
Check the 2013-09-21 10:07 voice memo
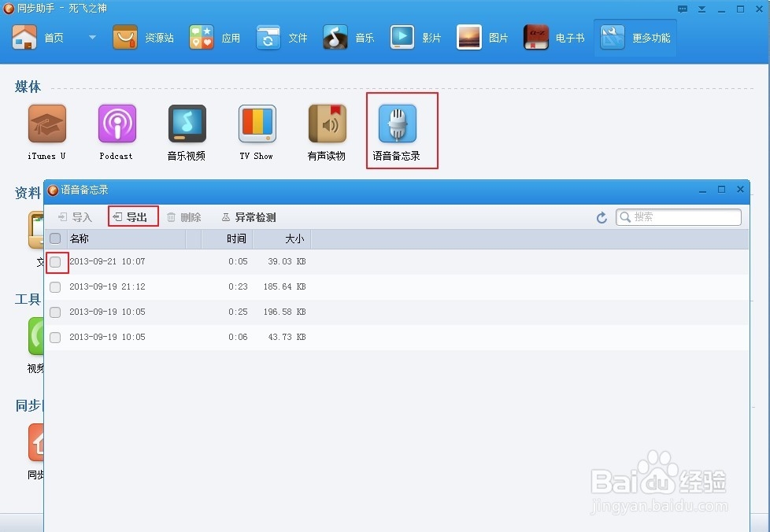pos(54,261)
